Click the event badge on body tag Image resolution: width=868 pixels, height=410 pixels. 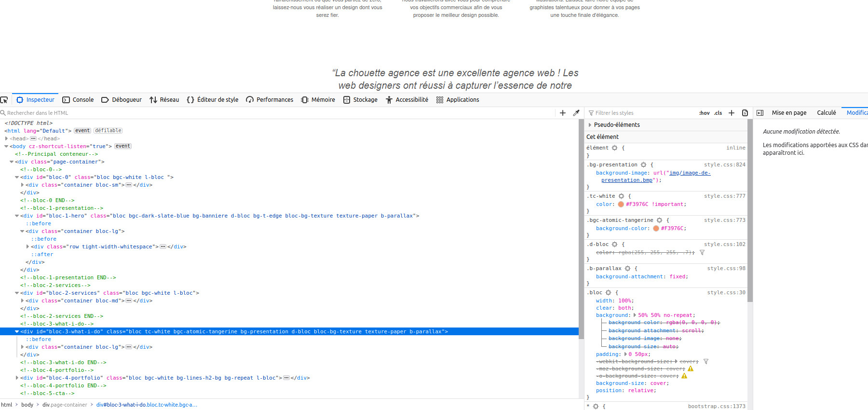click(122, 146)
